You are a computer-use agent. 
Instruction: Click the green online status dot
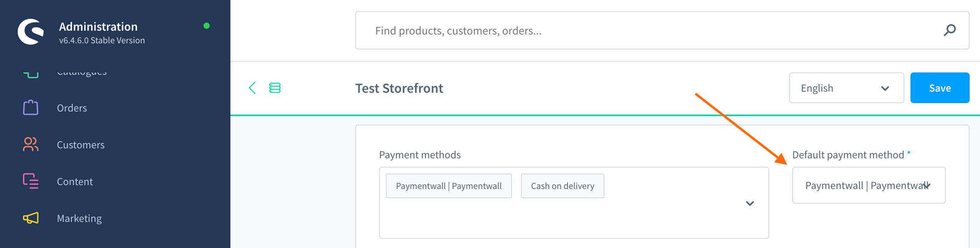pos(207,26)
